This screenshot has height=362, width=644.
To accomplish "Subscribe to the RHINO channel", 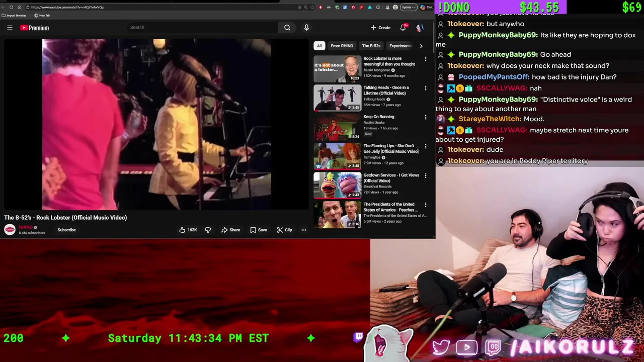I will click(x=66, y=230).
